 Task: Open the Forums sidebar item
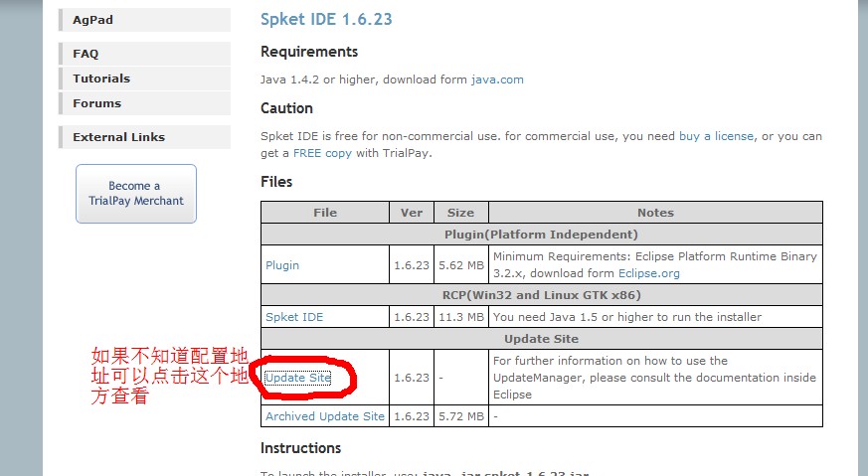click(x=144, y=103)
